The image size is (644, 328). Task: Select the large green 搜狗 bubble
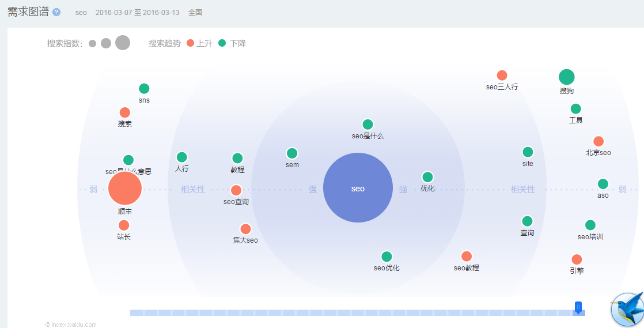point(566,77)
